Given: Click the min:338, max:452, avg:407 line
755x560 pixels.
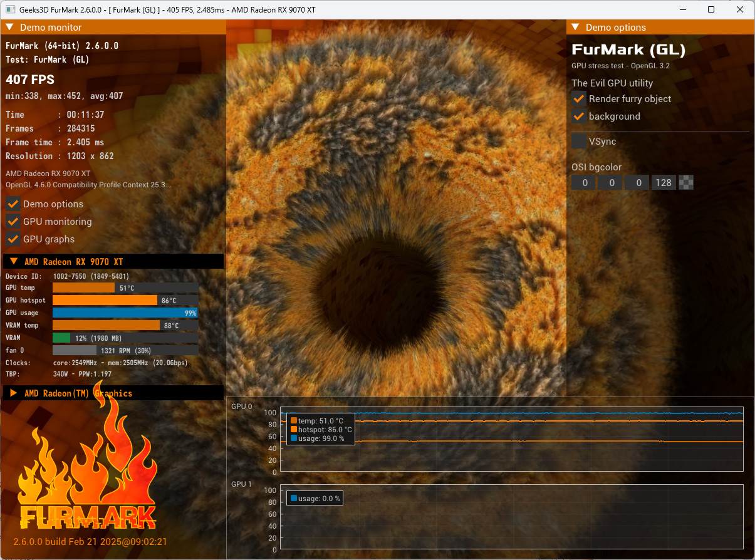Looking at the screenshot, I should [65, 96].
